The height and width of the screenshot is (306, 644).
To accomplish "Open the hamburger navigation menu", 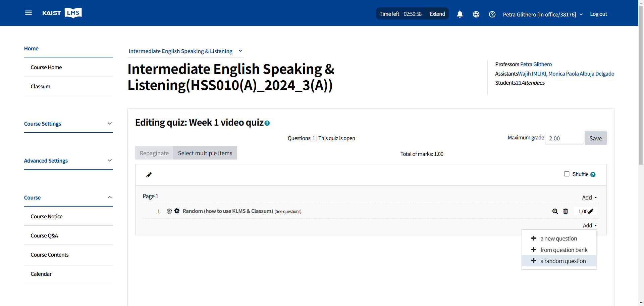I will 29,13.
